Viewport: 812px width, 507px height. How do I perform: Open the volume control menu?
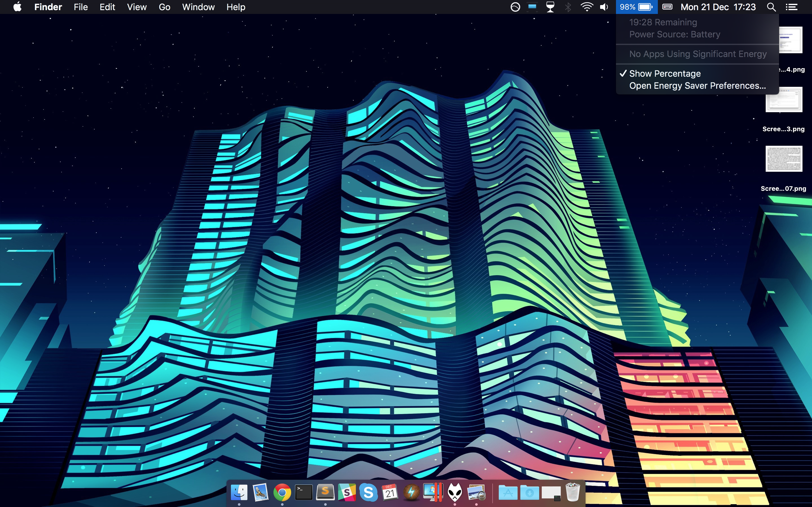(604, 7)
